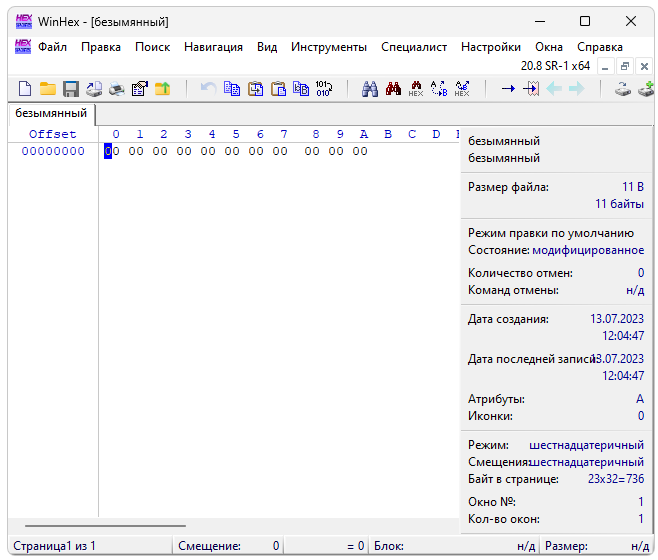Click Страница 1 из 1 in status bar
The width and height of the screenshot is (658, 560).
[x=55, y=546]
